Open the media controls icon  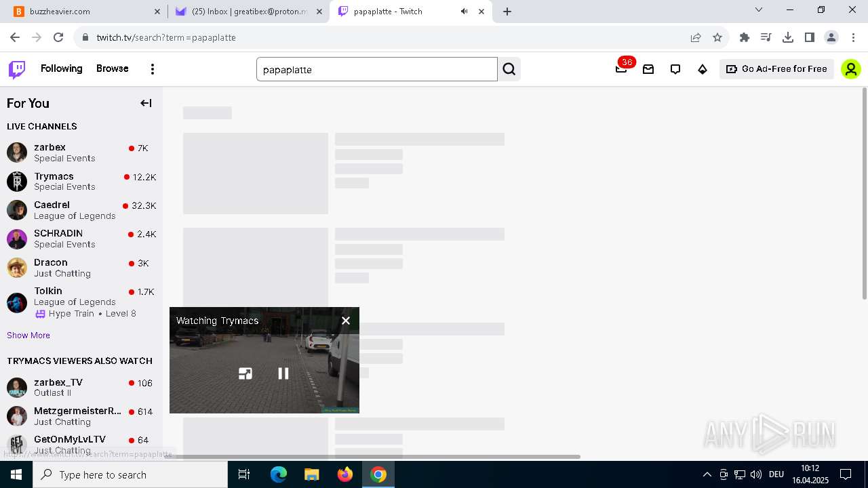(x=766, y=37)
